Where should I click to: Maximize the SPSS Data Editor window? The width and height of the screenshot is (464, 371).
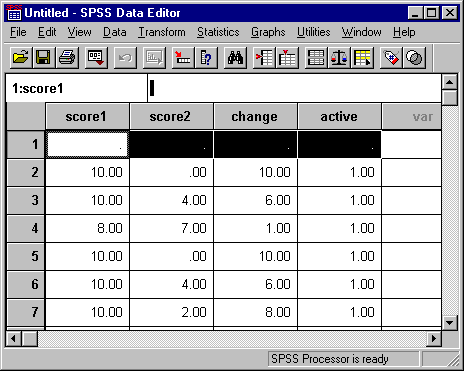coord(432,13)
